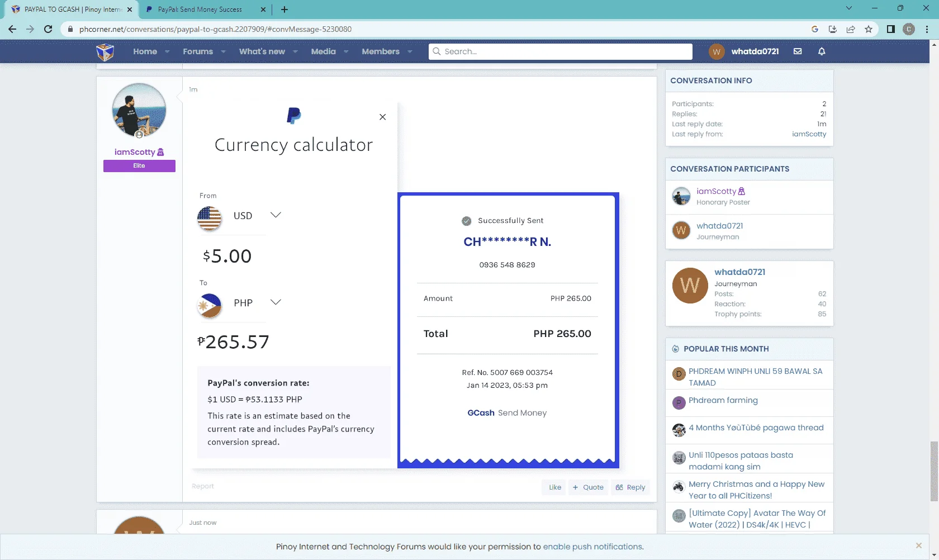Quote iamScotty's message
Screen dimensions: 939x560
pyautogui.click(x=588, y=487)
